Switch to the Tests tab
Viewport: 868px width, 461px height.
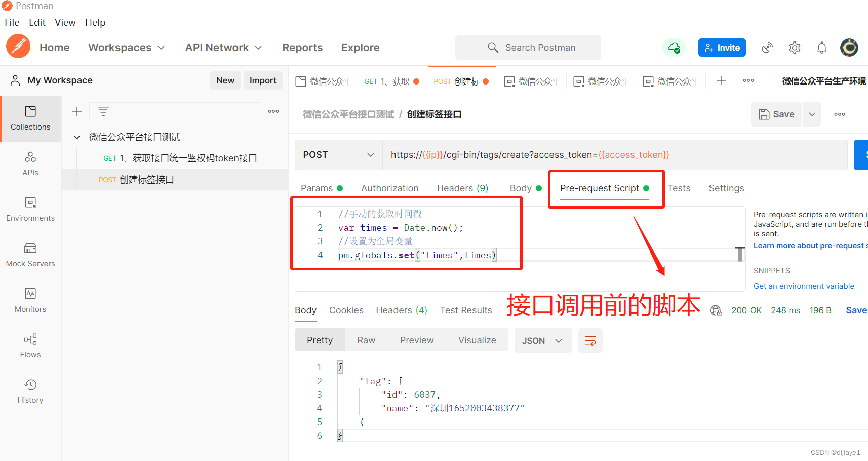pyautogui.click(x=679, y=188)
